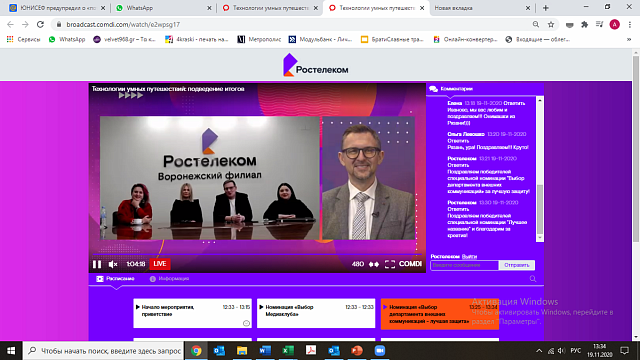640x360 pixels.
Task: Open Excel from the taskbar
Action: point(288,351)
